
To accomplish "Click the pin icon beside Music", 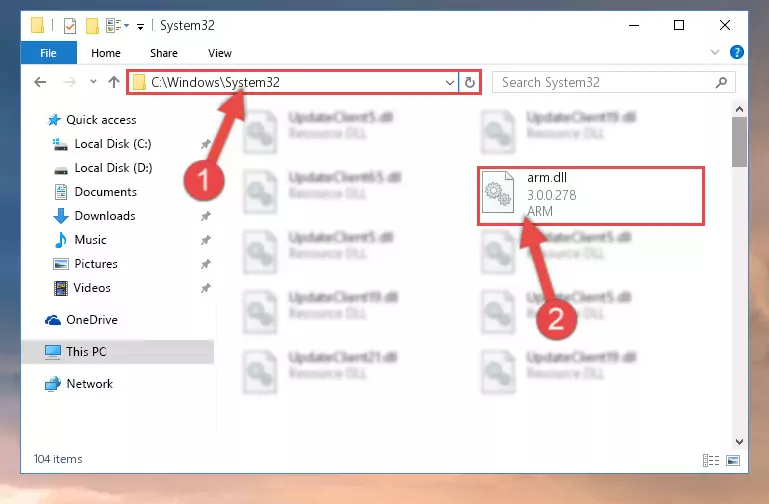I will [205, 240].
